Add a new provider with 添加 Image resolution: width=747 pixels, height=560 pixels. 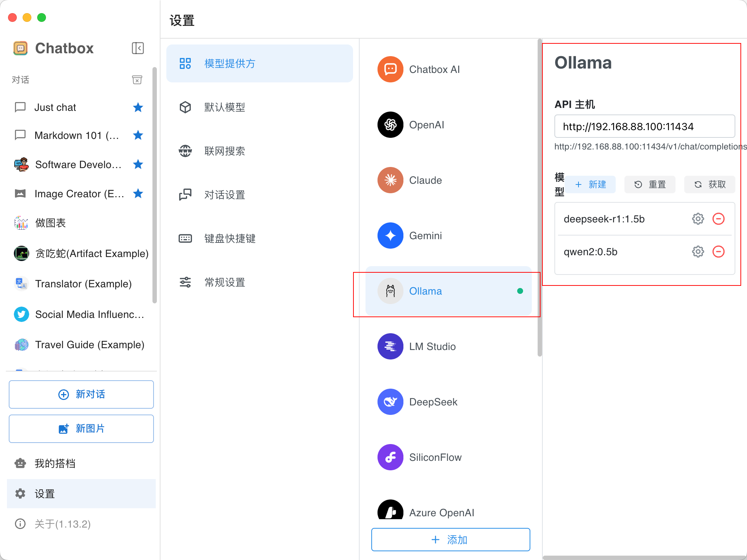point(451,540)
